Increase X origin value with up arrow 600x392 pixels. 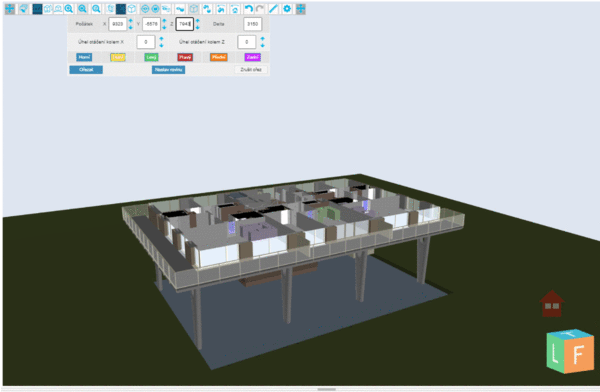point(130,21)
